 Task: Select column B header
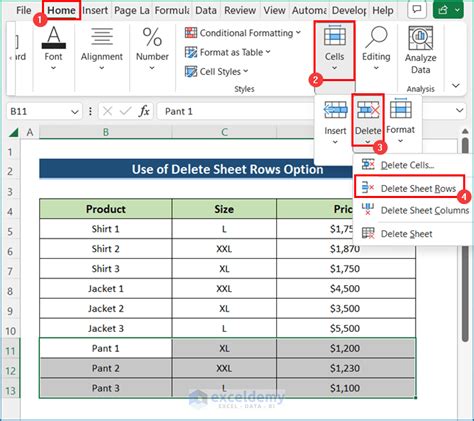(106, 132)
